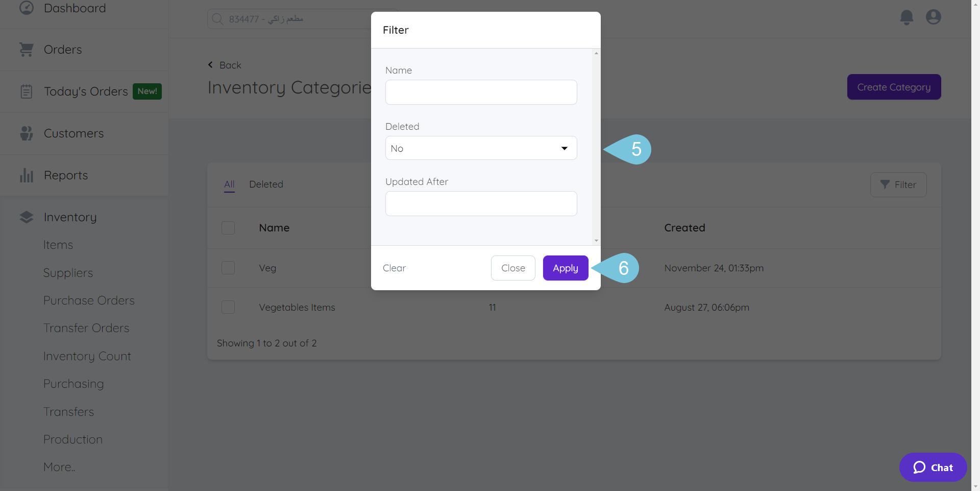
Task: Click the Orders shopping cart icon
Action: tap(26, 50)
